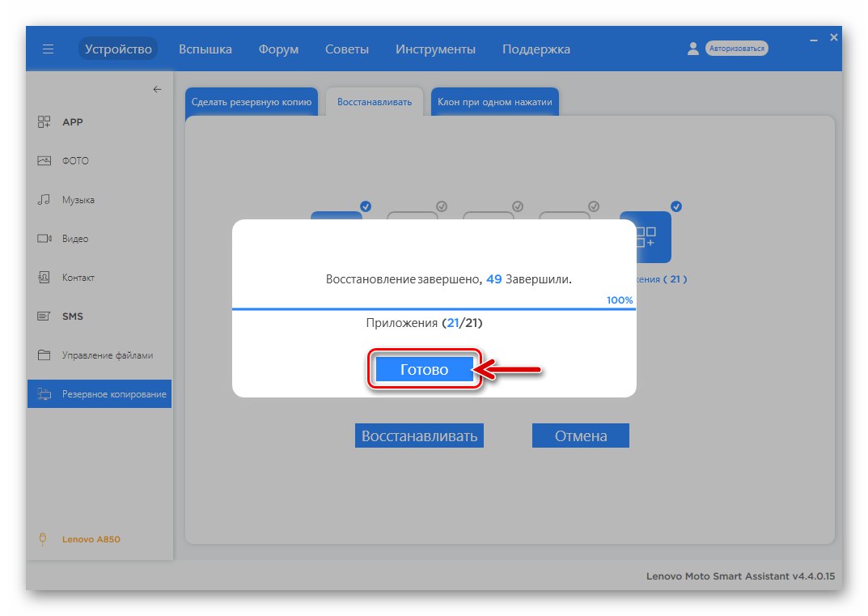
Task: Click the Готово button in dialog
Action: (424, 369)
